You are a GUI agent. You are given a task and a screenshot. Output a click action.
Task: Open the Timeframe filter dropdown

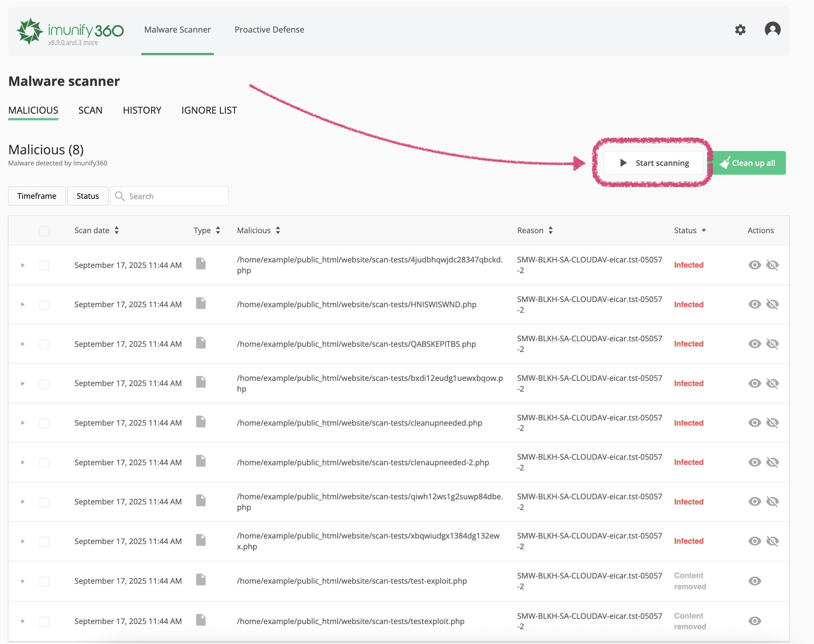coord(37,196)
